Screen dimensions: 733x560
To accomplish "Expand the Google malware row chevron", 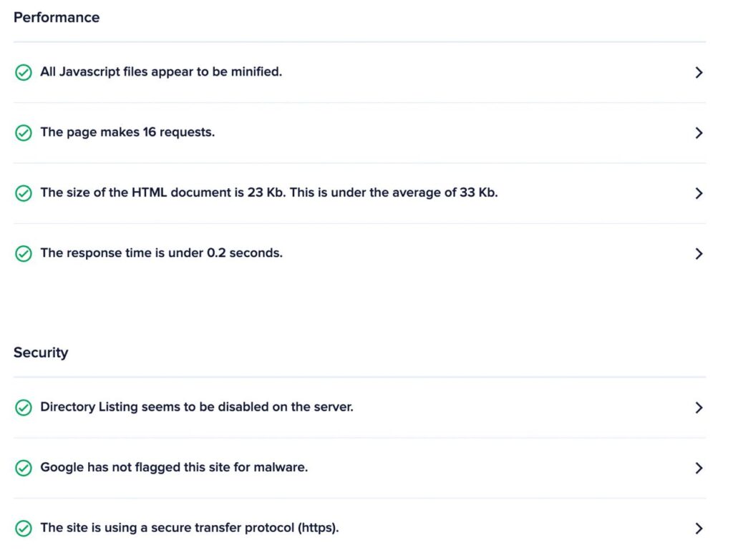I will coord(699,468).
